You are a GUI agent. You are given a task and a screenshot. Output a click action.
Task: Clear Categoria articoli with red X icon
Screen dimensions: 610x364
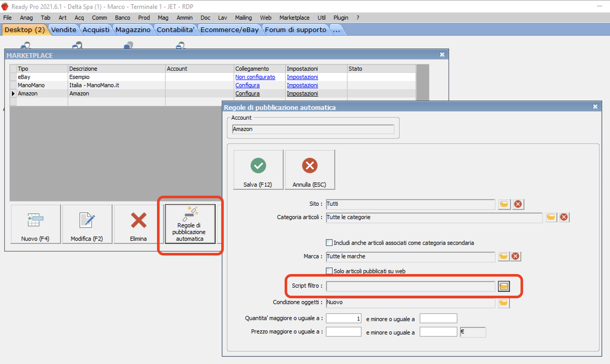coord(564,217)
